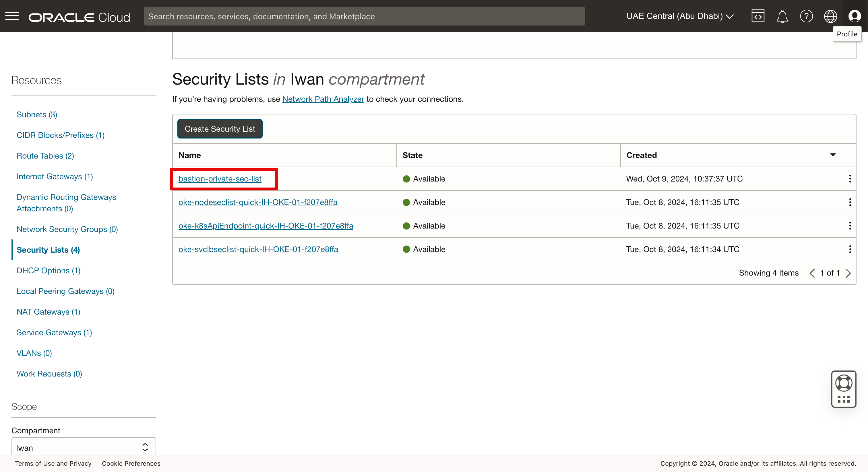Image resolution: width=868 pixels, height=472 pixels.
Task: Open the hamburger navigation menu
Action: point(12,16)
